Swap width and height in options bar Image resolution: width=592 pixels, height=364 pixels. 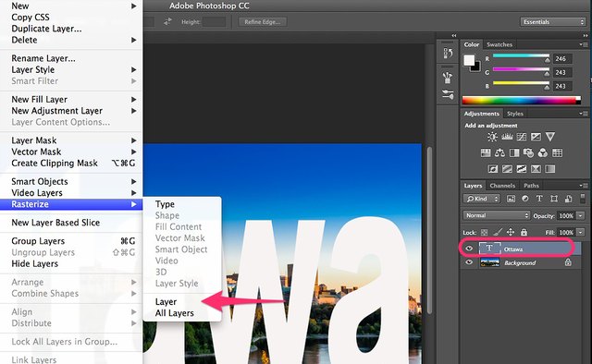[167, 22]
